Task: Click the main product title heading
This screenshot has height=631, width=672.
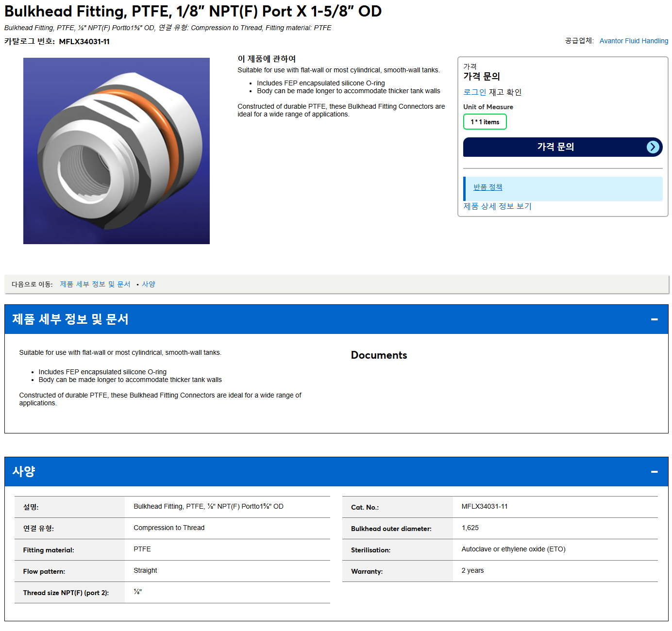Action: pos(193,11)
